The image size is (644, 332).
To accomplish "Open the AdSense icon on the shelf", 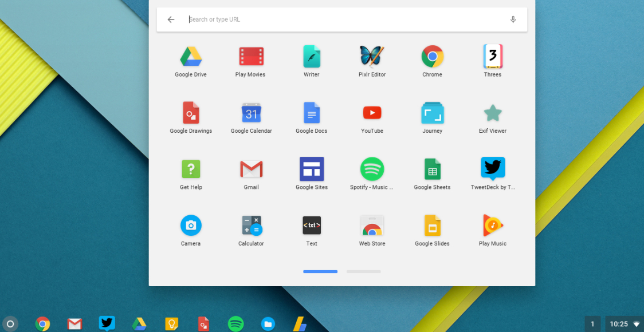I will (x=300, y=324).
